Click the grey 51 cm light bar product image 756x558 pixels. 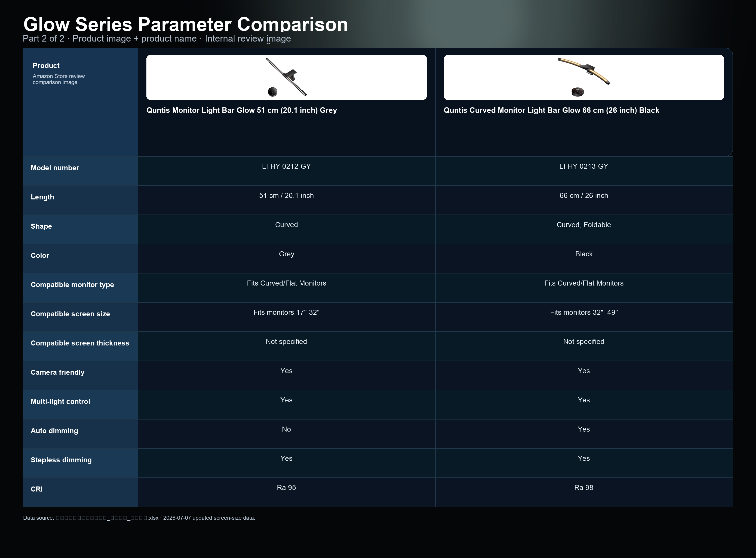(x=286, y=77)
